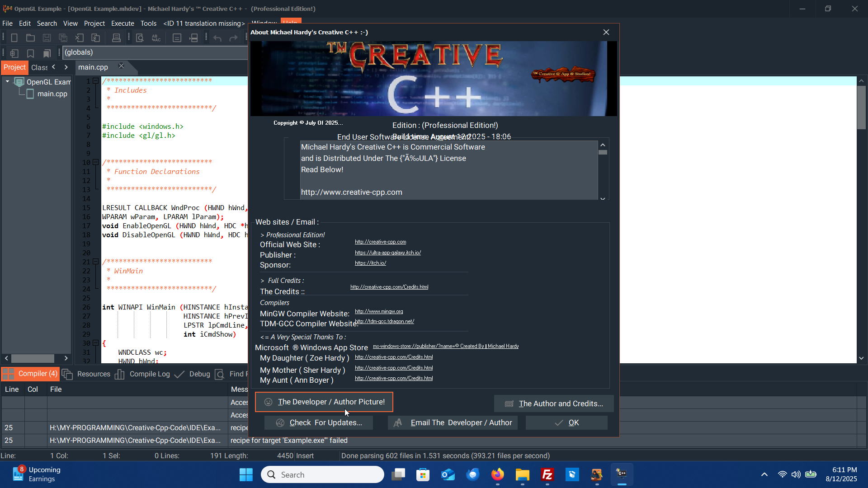Image resolution: width=868 pixels, height=488 pixels.
Task: Click Check For Updates button
Action: pyautogui.click(x=318, y=422)
